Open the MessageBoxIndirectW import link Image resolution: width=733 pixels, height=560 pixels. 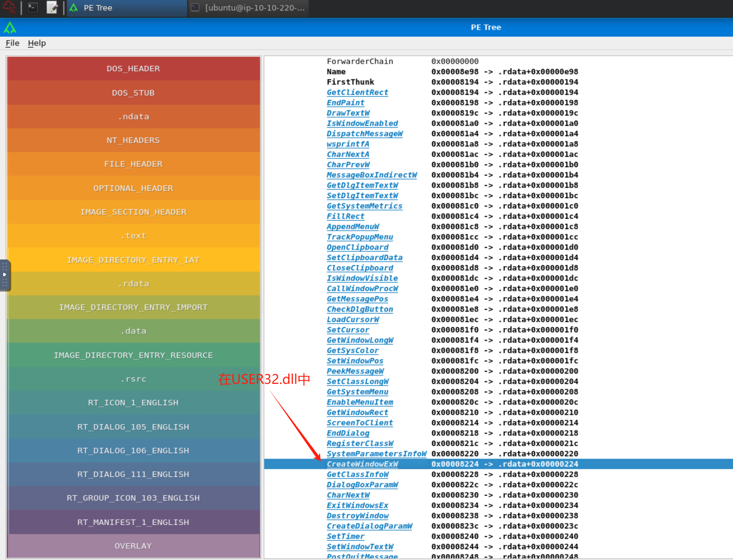[372, 175]
